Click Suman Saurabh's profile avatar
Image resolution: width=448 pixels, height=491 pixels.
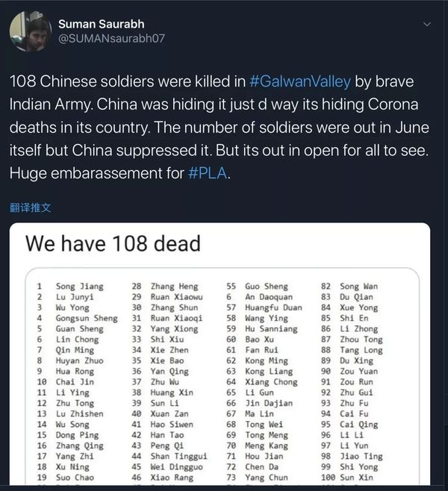pos(28,30)
